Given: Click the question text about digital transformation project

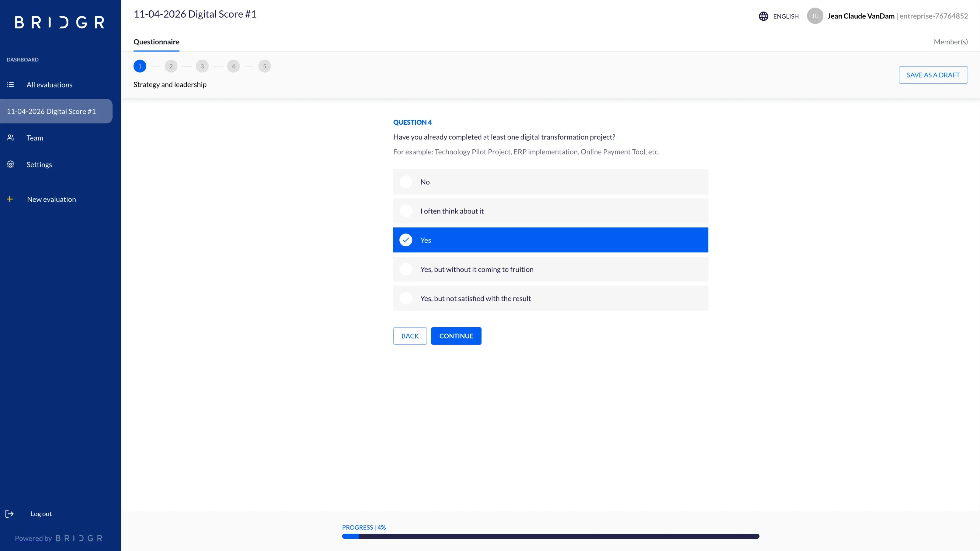Looking at the screenshot, I should (504, 137).
